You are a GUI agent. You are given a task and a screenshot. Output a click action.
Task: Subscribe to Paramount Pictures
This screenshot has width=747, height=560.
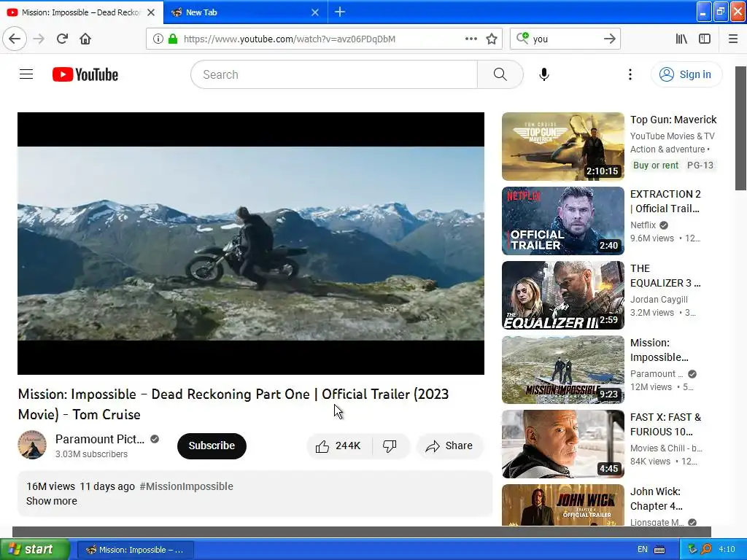pyautogui.click(x=212, y=446)
